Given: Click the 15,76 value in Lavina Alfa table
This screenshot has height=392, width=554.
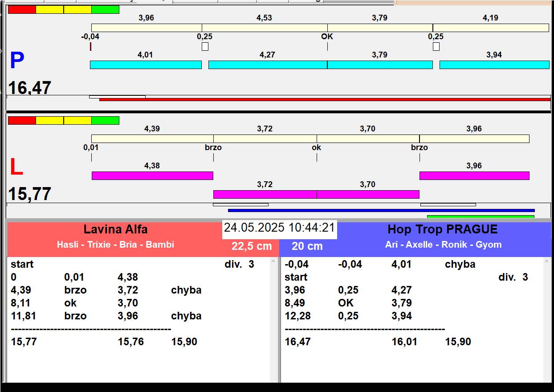Looking at the screenshot, I should (x=131, y=342).
